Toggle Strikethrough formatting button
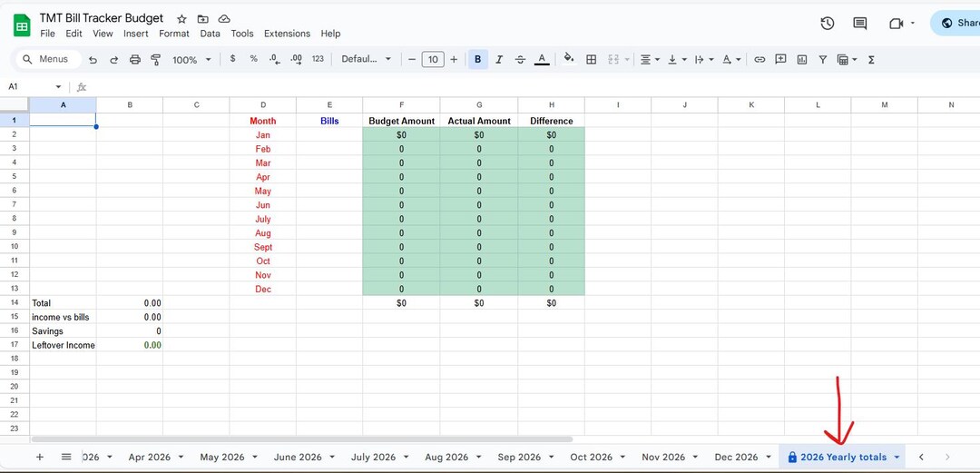The width and height of the screenshot is (980, 473). tap(520, 59)
